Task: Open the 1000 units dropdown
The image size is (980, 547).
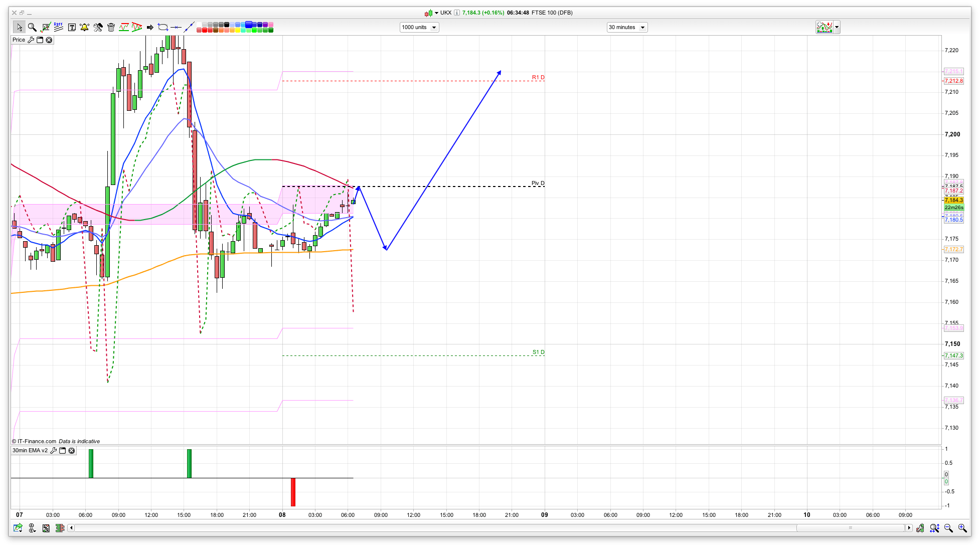Action: pos(419,28)
